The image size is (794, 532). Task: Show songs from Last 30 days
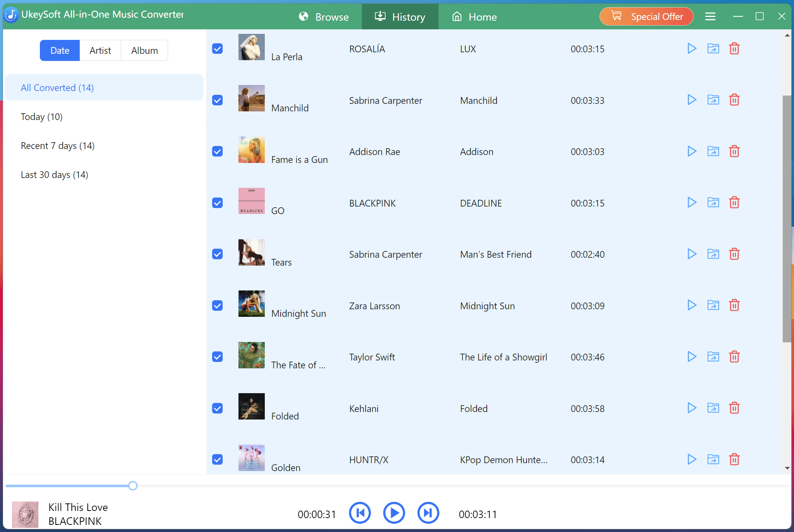[55, 174]
